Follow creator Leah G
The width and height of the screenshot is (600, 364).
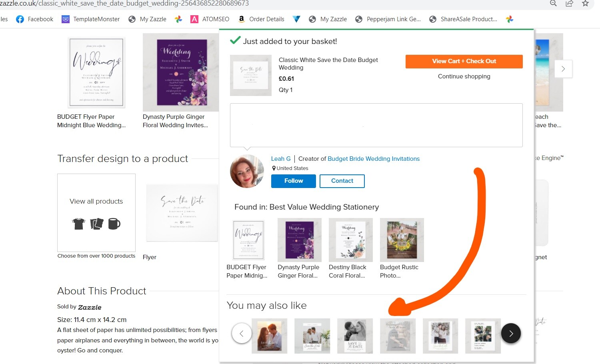click(294, 181)
